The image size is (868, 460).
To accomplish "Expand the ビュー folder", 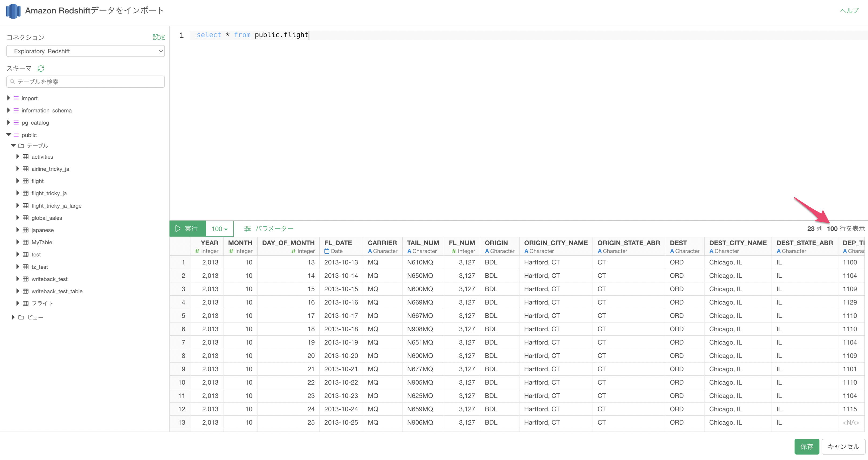I will click(x=13, y=317).
